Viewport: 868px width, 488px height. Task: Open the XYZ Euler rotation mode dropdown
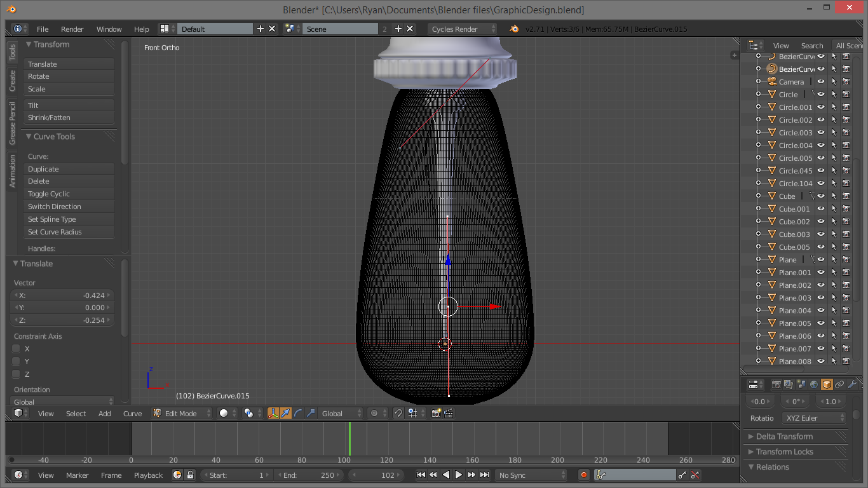[814, 417]
